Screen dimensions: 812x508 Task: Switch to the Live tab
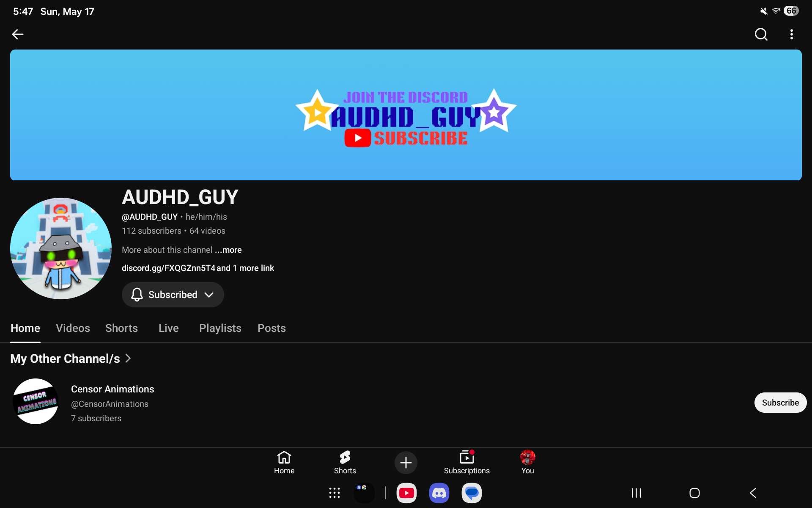tap(169, 328)
